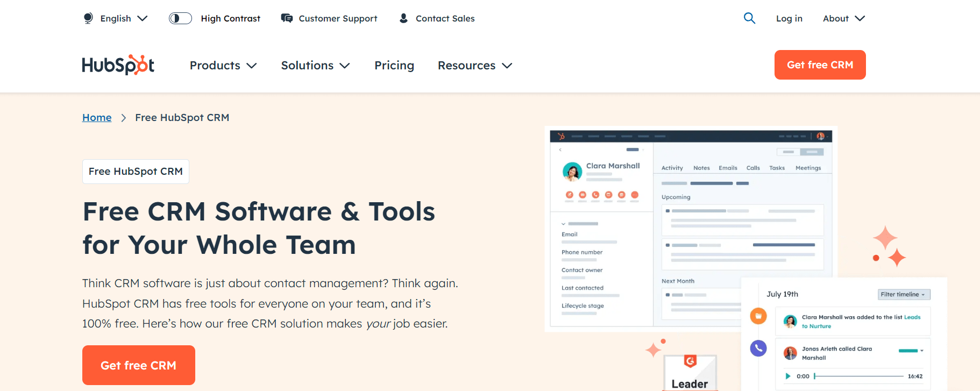Click the Log in link
Image resolution: width=980 pixels, height=391 pixels.
[789, 18]
